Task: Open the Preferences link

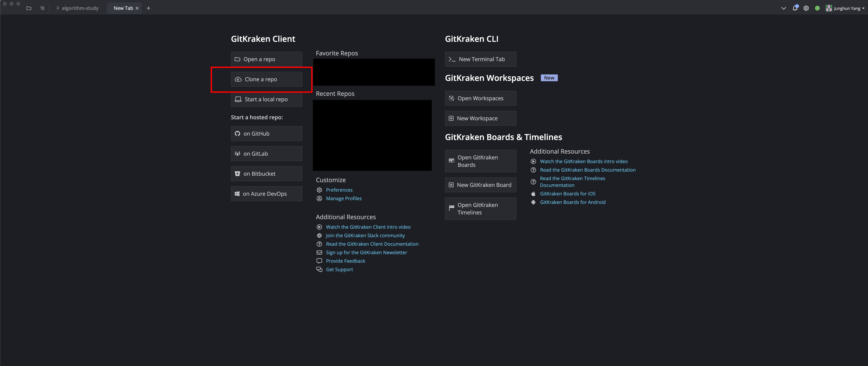Action: coord(339,190)
